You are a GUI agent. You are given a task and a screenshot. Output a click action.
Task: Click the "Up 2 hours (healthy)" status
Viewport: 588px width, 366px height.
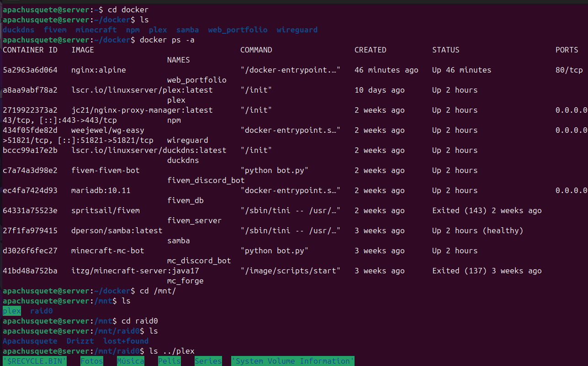coord(477,230)
